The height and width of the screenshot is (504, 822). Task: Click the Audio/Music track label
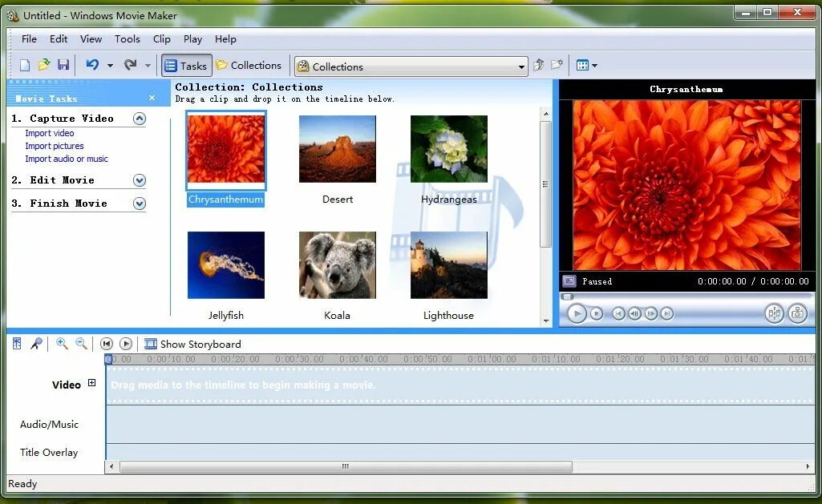[49, 425]
